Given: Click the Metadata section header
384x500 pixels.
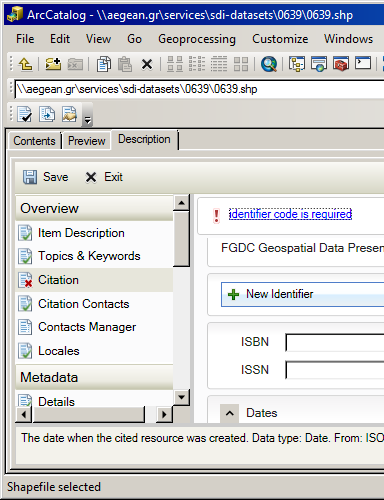Looking at the screenshot, I should tap(94, 378).
